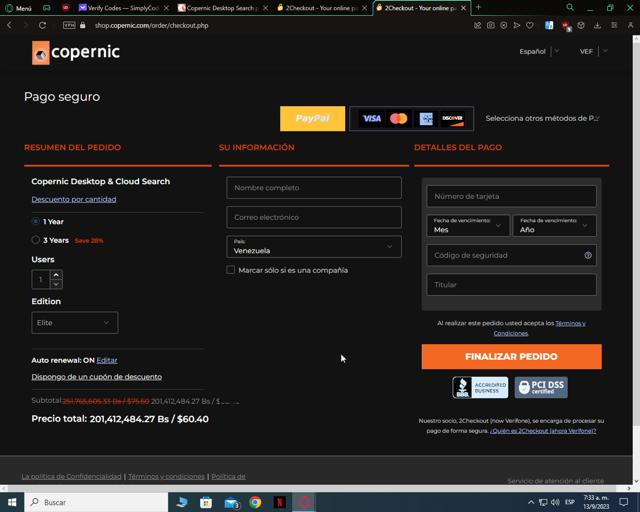Select credit card payment option
Image resolution: width=640 pixels, height=512 pixels.
[x=411, y=118]
